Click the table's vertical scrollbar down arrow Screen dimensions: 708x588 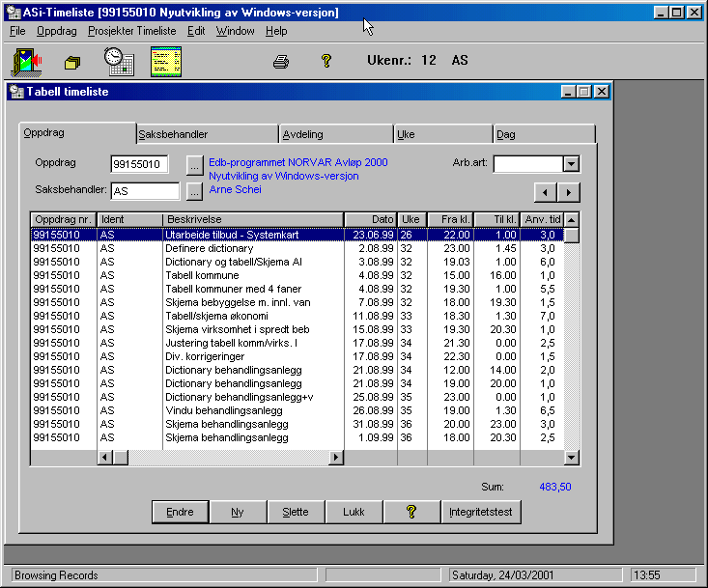tap(571, 458)
